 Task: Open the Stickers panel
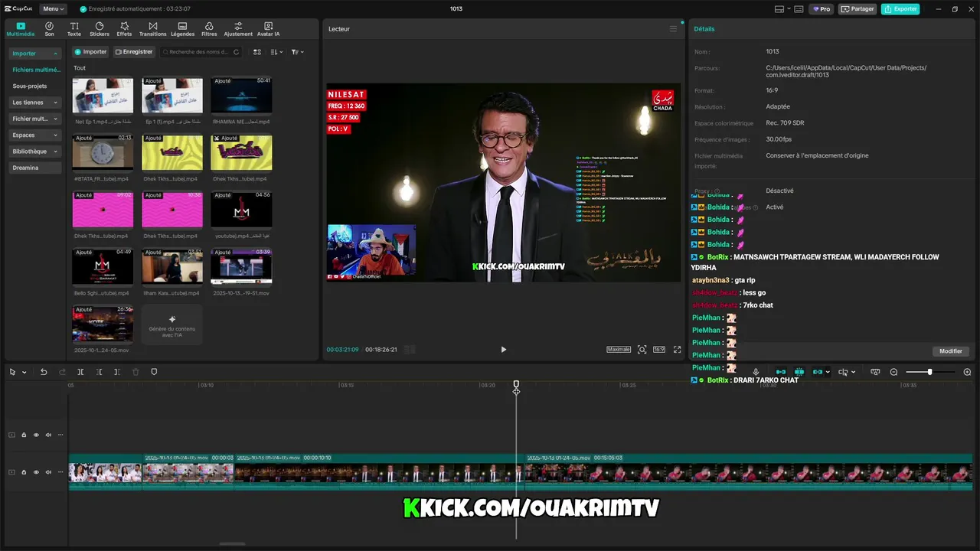click(100, 29)
